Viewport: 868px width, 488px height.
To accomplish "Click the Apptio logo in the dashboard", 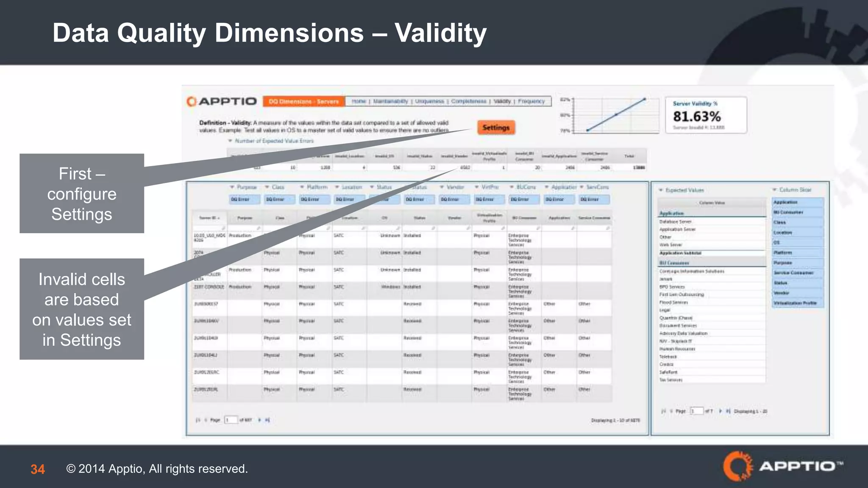I will pos(222,102).
